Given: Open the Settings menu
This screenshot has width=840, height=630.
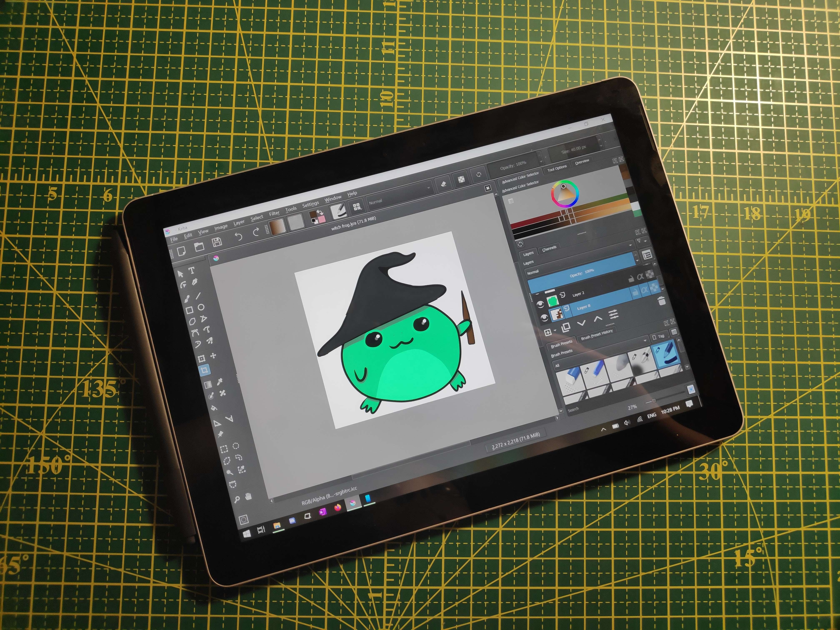Looking at the screenshot, I should 310,204.
